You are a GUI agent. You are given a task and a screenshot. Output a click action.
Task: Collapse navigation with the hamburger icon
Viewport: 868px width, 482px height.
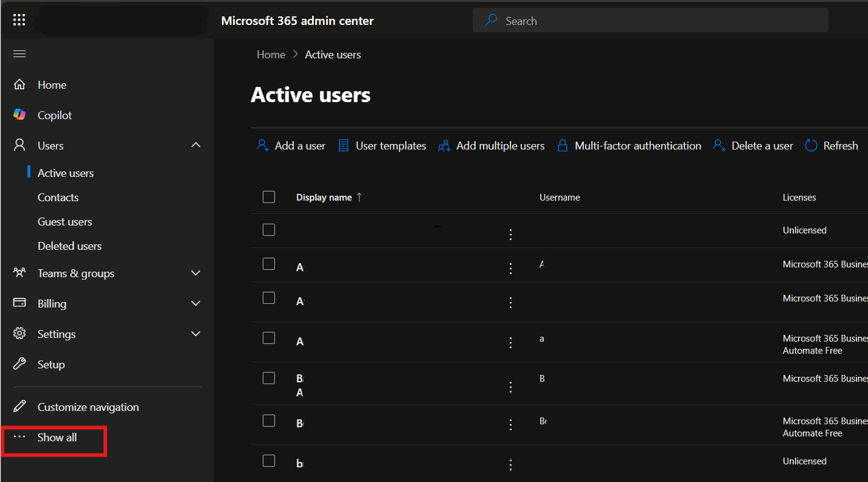19,54
